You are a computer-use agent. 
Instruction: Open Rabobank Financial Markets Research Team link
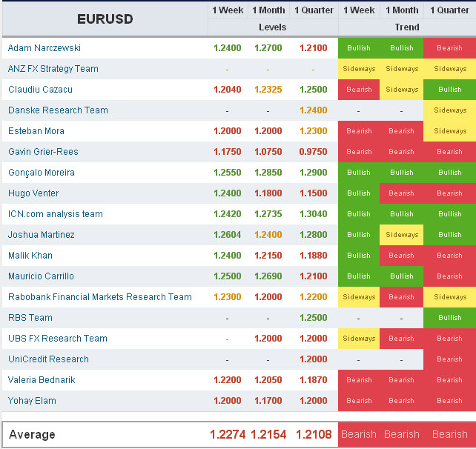(100, 296)
